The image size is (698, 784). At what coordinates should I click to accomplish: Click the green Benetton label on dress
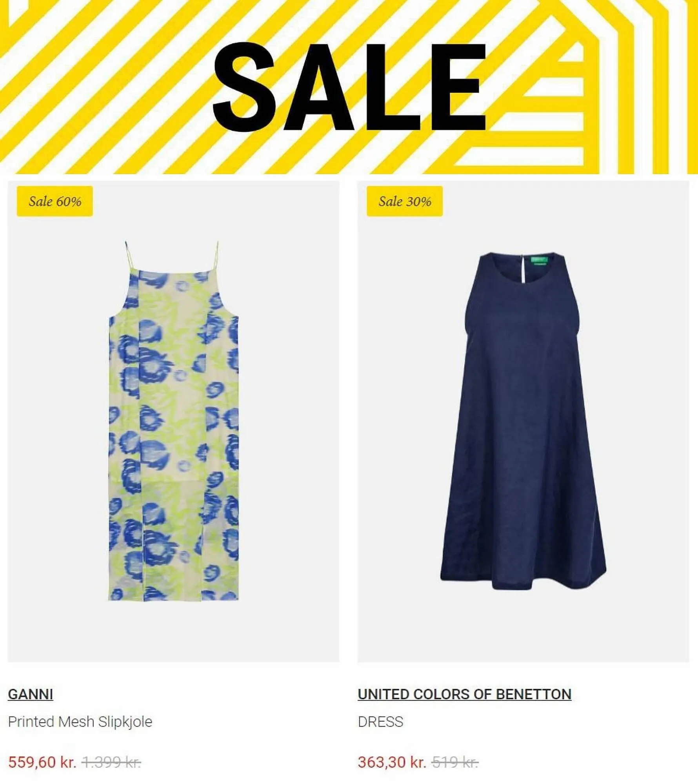539,260
